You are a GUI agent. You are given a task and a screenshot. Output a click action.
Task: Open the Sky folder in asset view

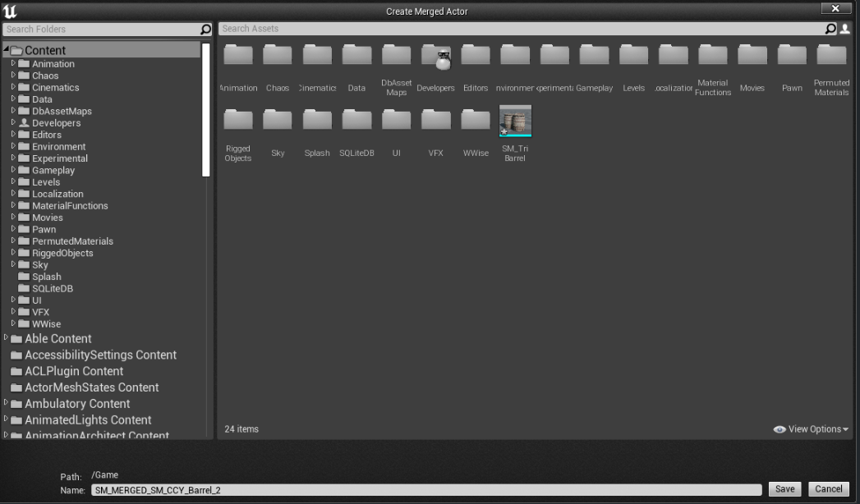(x=278, y=120)
